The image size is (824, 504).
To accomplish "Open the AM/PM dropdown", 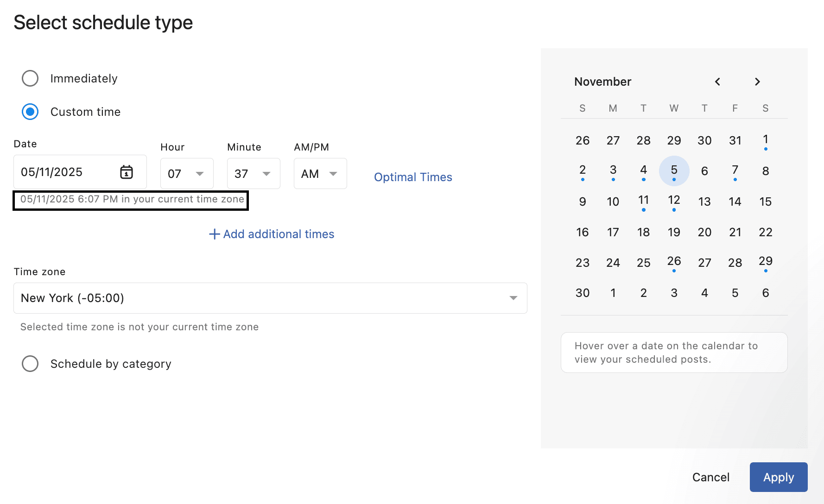I will 320,174.
